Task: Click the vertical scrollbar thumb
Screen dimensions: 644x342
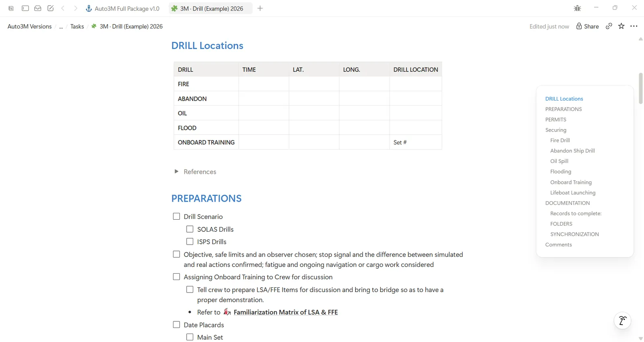Action: pyautogui.click(x=640, y=89)
